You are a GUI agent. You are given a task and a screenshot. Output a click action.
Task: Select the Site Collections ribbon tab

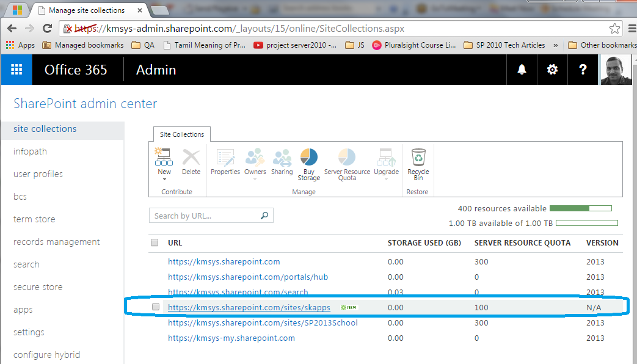[181, 134]
